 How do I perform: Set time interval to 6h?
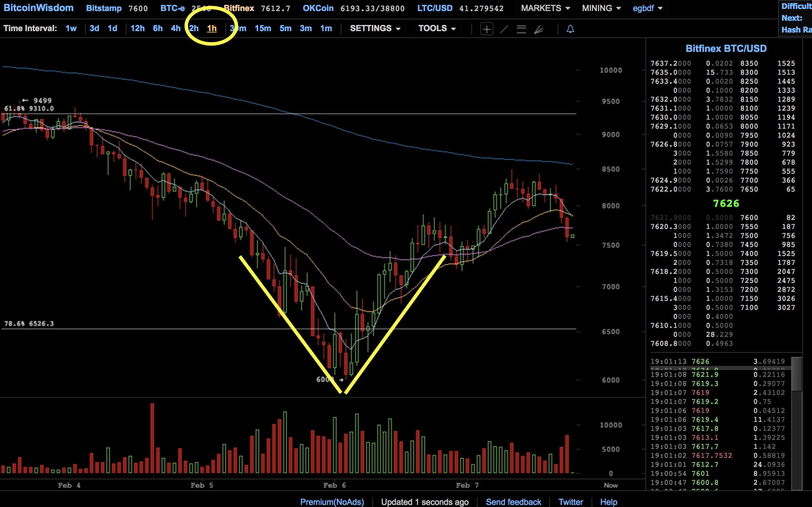(x=158, y=28)
